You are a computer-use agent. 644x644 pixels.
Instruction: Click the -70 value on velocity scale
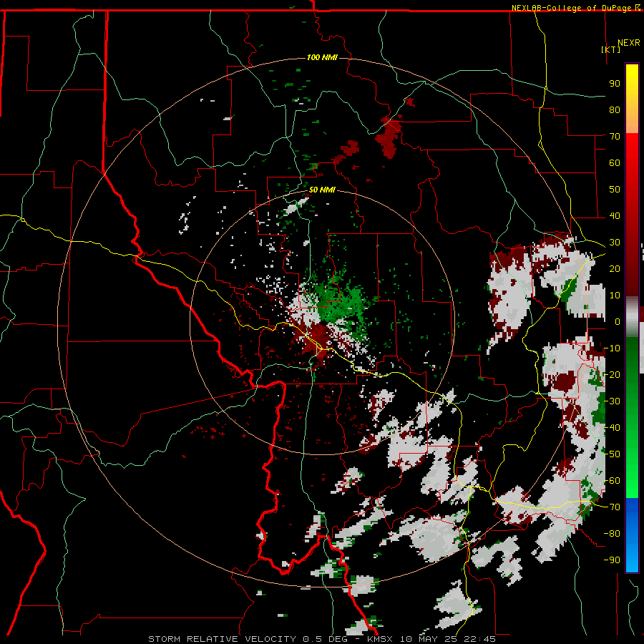pyautogui.click(x=612, y=507)
